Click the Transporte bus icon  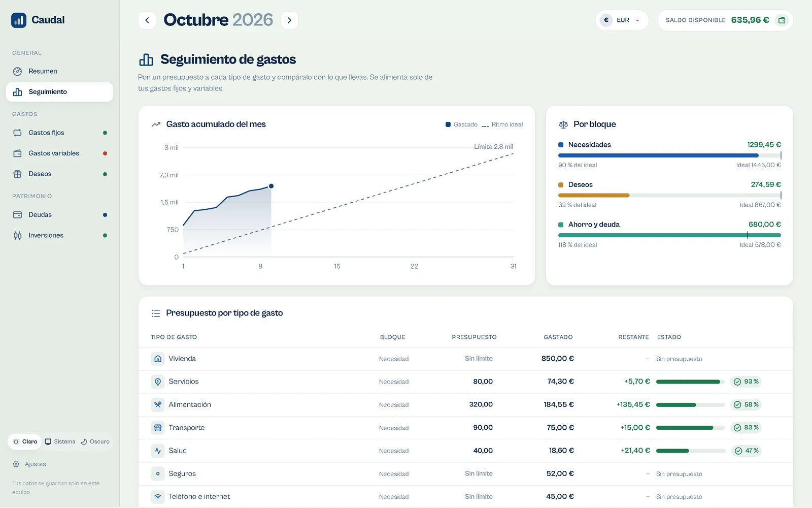(x=158, y=428)
